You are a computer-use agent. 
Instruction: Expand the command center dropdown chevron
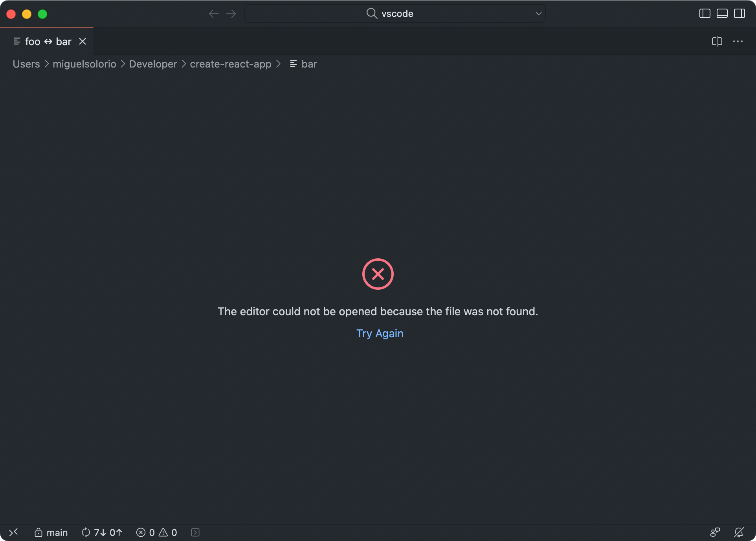click(538, 14)
